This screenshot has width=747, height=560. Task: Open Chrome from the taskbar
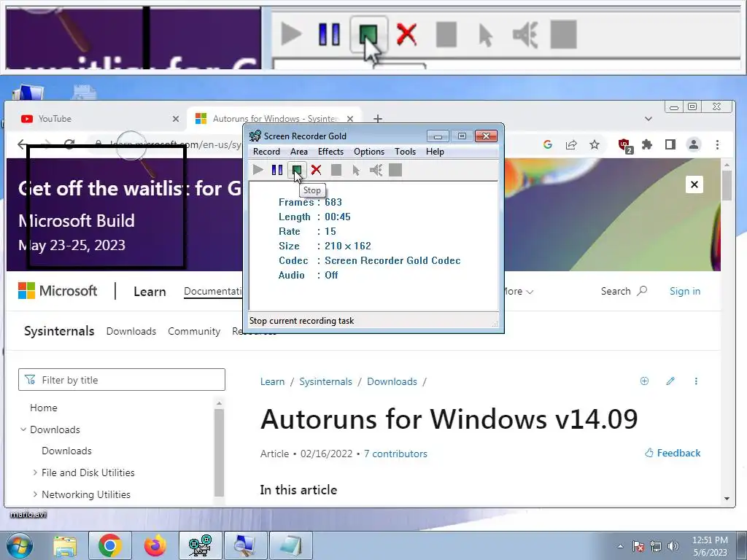tap(109, 545)
